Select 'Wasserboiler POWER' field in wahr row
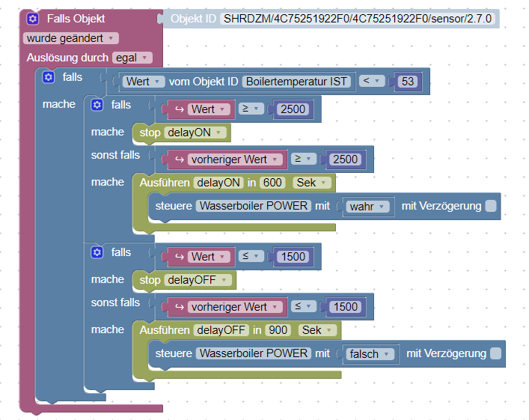This screenshot has height=420, width=529. (x=254, y=206)
